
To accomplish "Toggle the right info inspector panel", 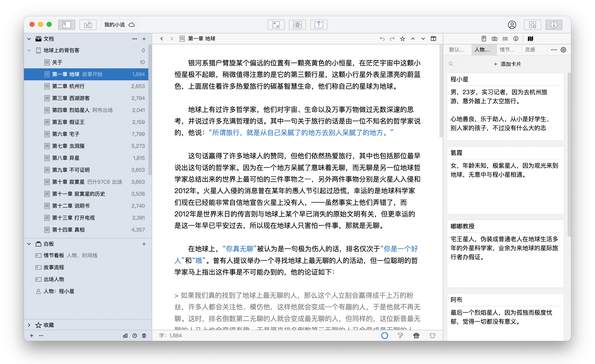I will click(x=554, y=25).
